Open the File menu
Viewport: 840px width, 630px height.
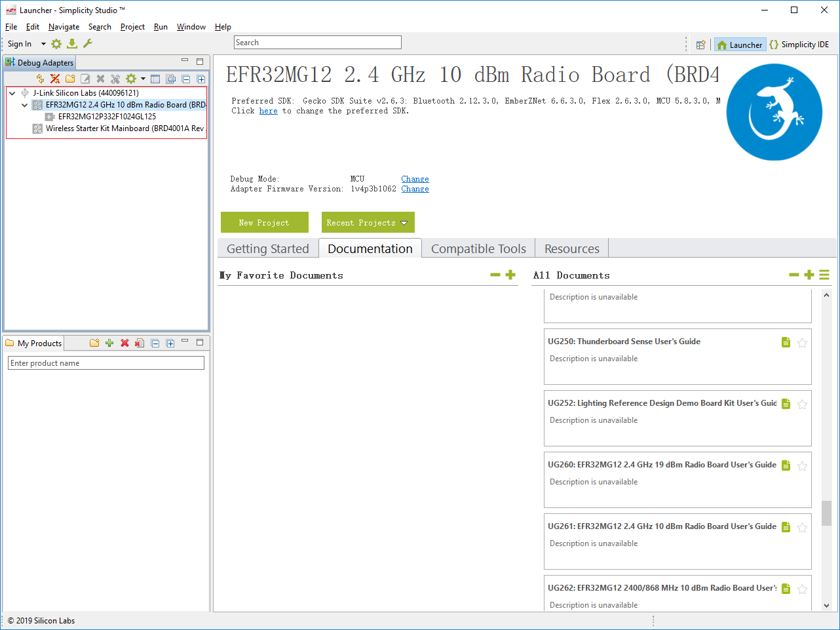point(11,27)
